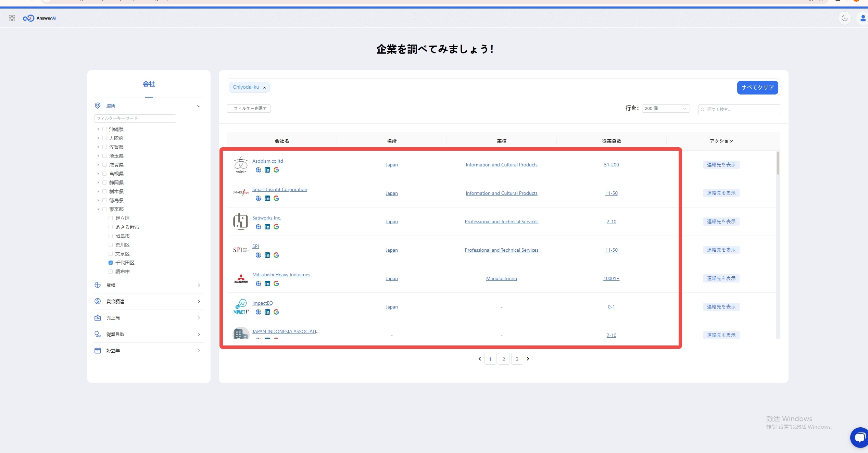868x453 pixels.
Task: Click the results table vertical scrollbar
Action: coord(778,163)
